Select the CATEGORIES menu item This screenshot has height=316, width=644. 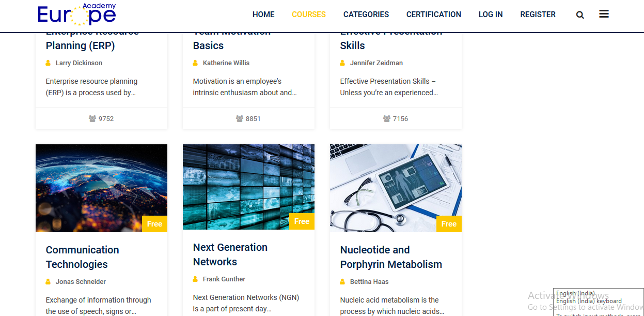point(366,14)
